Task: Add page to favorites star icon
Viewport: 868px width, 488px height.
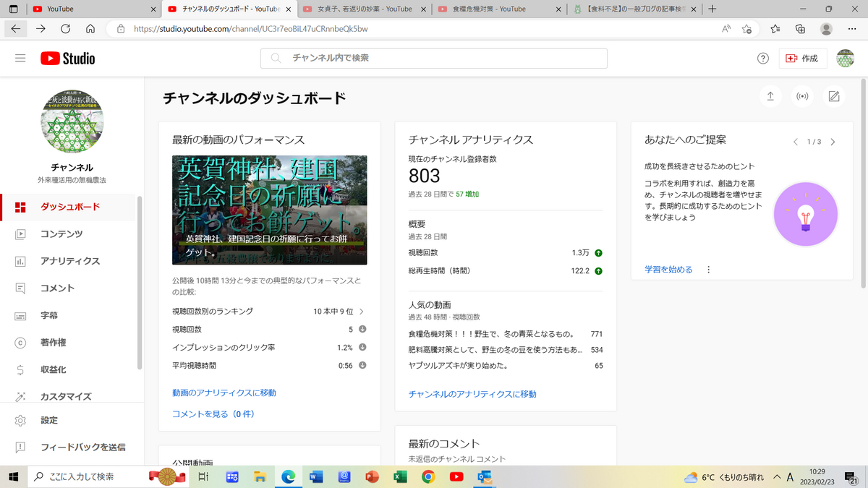Action: tap(747, 29)
